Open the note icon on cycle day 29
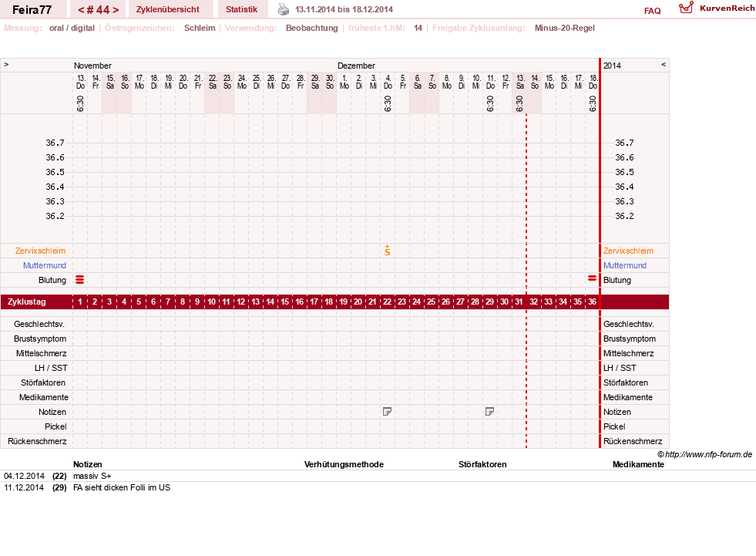 click(x=489, y=411)
